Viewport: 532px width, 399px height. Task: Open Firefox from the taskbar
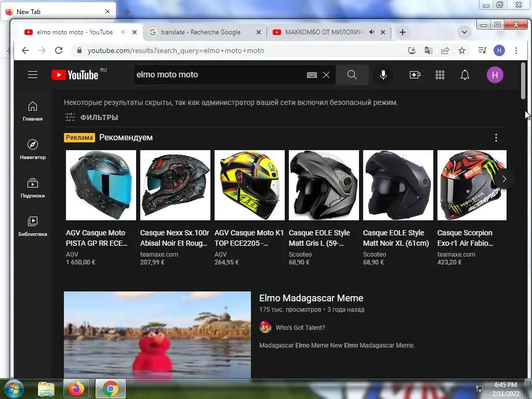click(76, 389)
